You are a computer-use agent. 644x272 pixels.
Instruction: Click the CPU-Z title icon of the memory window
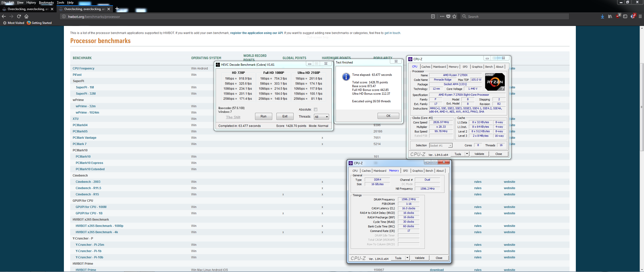(x=351, y=163)
